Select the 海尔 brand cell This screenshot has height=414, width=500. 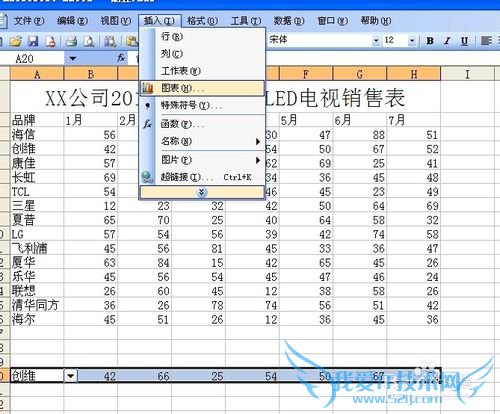point(37,319)
